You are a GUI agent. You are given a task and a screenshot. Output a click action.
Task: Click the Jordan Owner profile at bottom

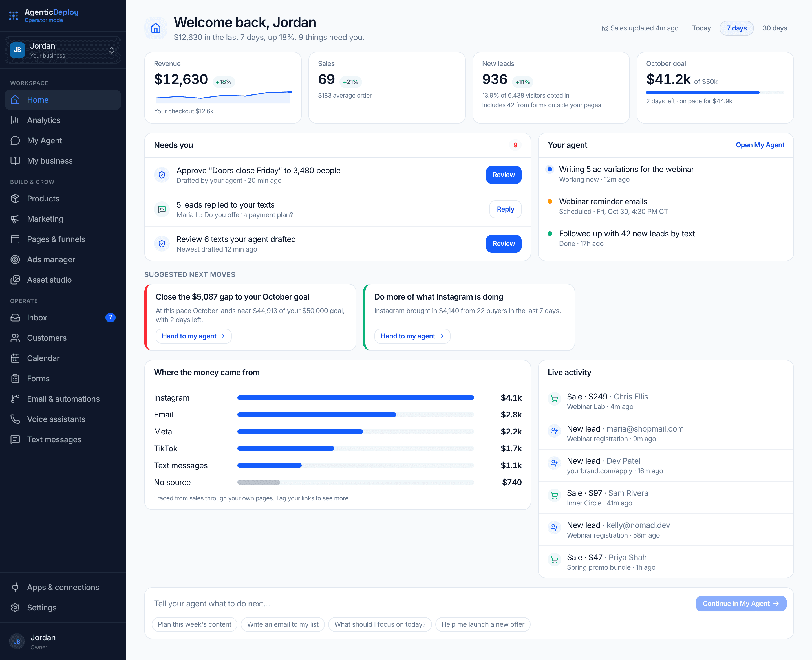pyautogui.click(x=63, y=641)
